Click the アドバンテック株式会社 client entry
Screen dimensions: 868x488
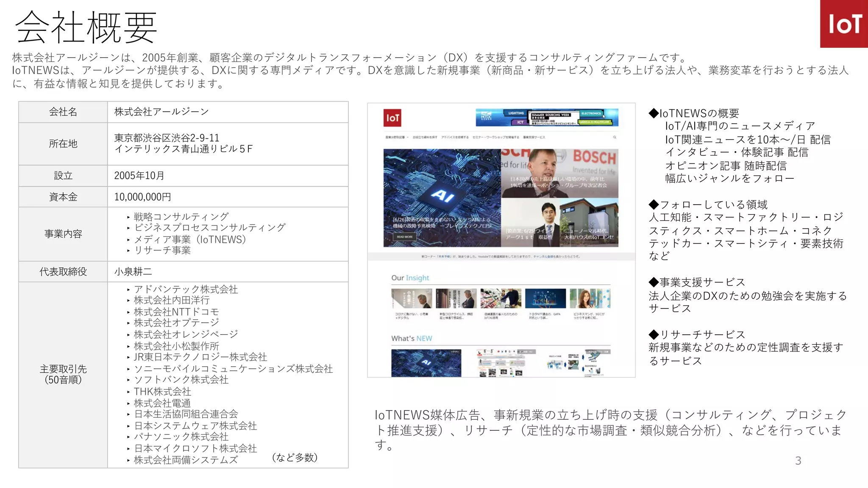(186, 289)
